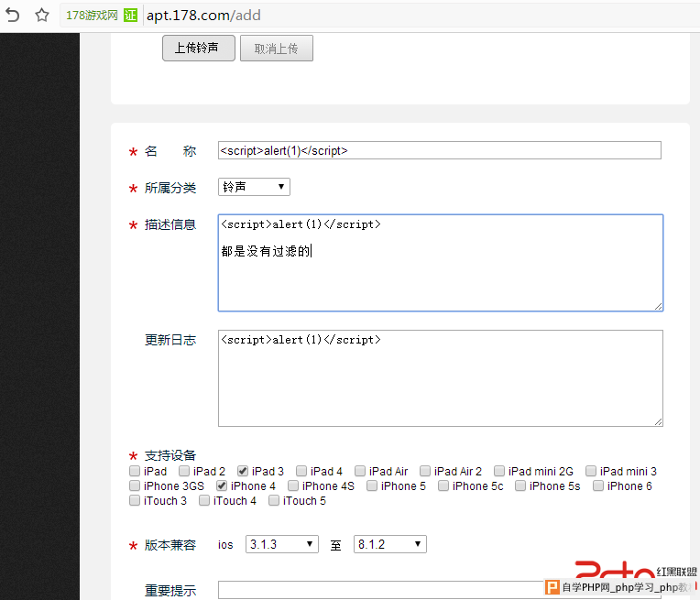Click the 描述信息 label text
The height and width of the screenshot is (600, 700).
point(170,224)
